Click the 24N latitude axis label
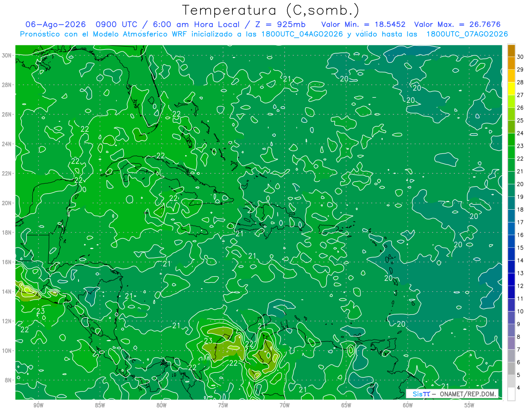Screen dimensions: 532x411 point(7,144)
